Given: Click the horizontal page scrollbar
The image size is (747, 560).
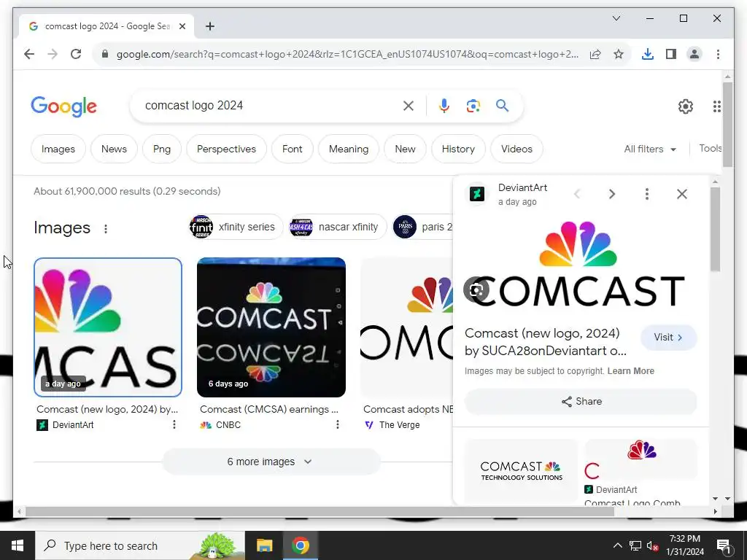Looking at the screenshot, I should [320, 511].
